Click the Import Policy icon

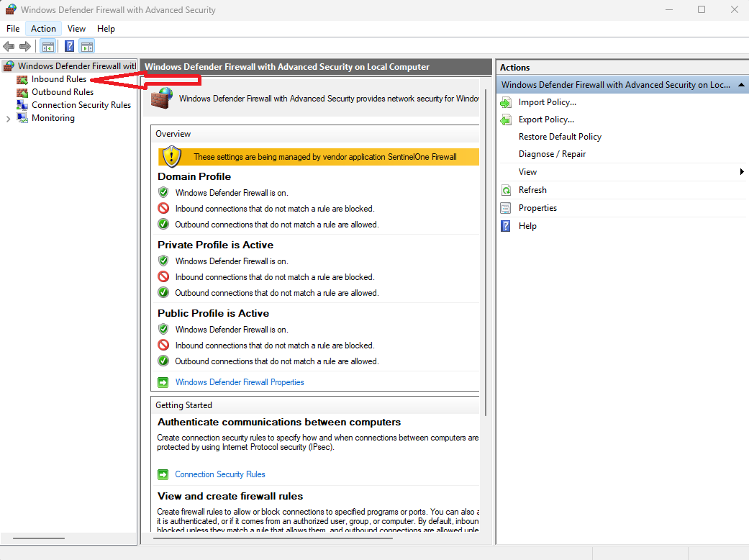506,103
